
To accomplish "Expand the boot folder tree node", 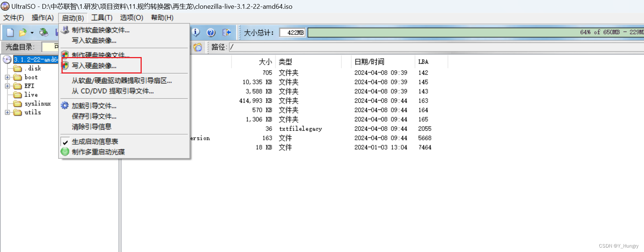I will (7, 77).
